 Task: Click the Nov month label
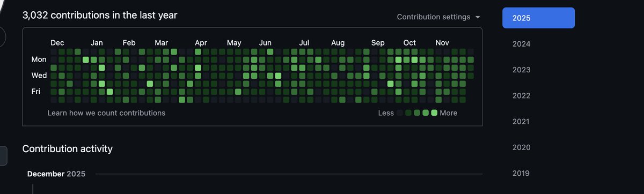[x=442, y=43]
